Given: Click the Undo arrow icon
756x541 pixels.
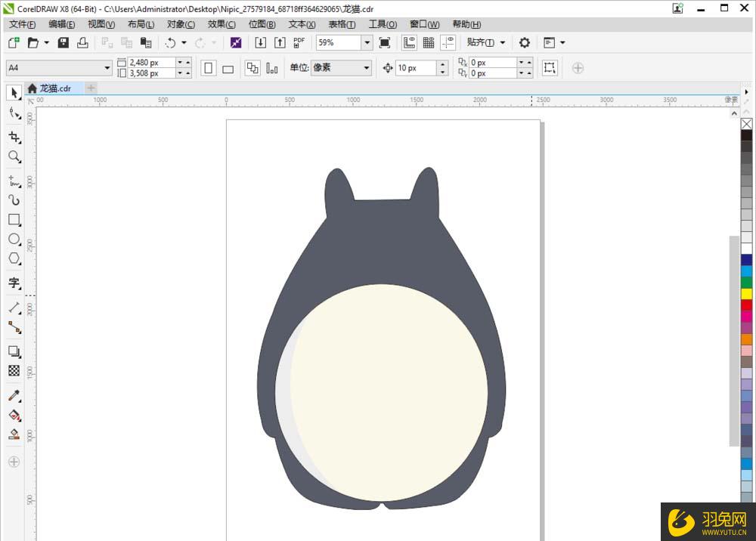Looking at the screenshot, I should [x=170, y=43].
